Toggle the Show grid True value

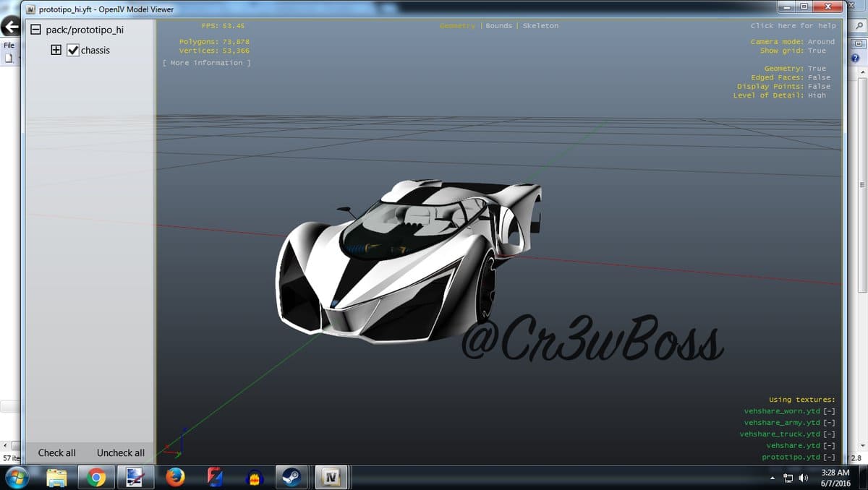pyautogui.click(x=817, y=51)
